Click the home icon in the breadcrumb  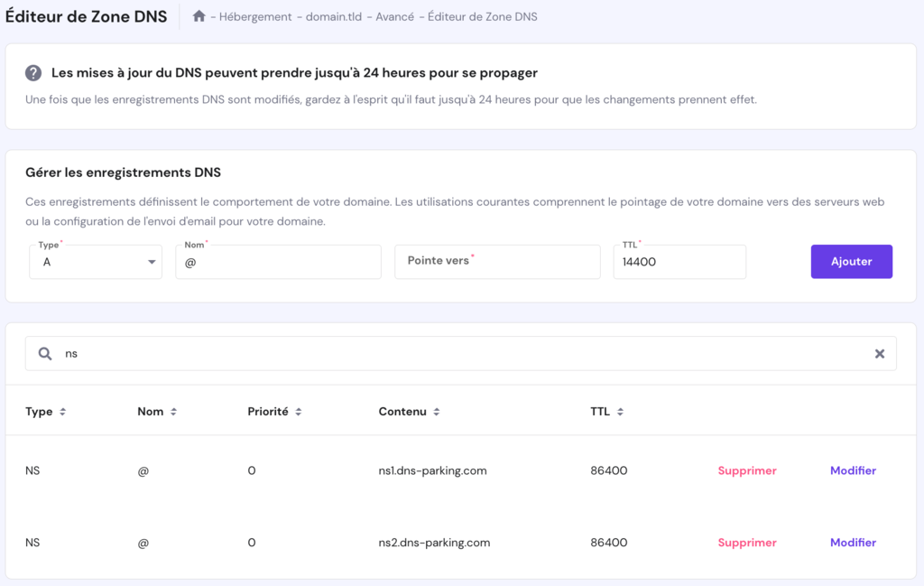click(x=198, y=16)
